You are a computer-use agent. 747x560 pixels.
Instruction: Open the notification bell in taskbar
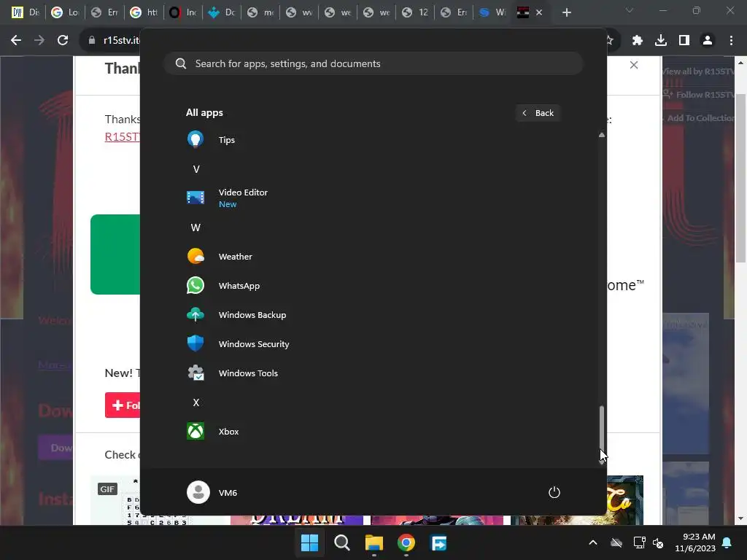tap(727, 542)
